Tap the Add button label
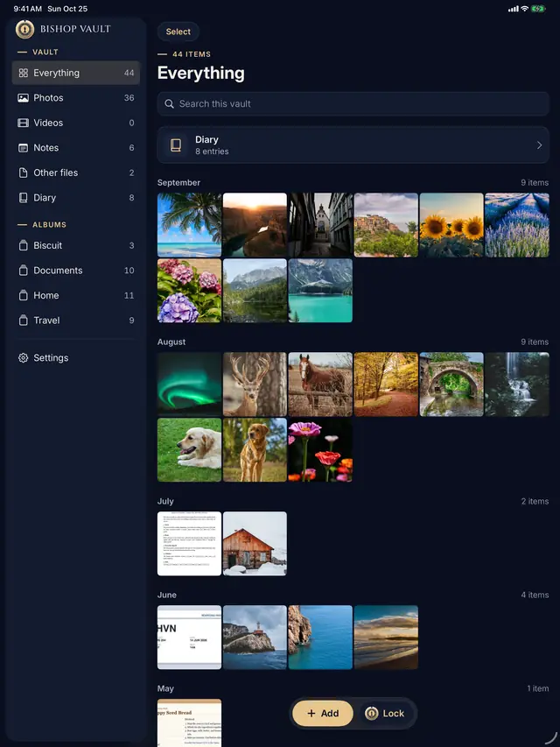 tap(330, 713)
